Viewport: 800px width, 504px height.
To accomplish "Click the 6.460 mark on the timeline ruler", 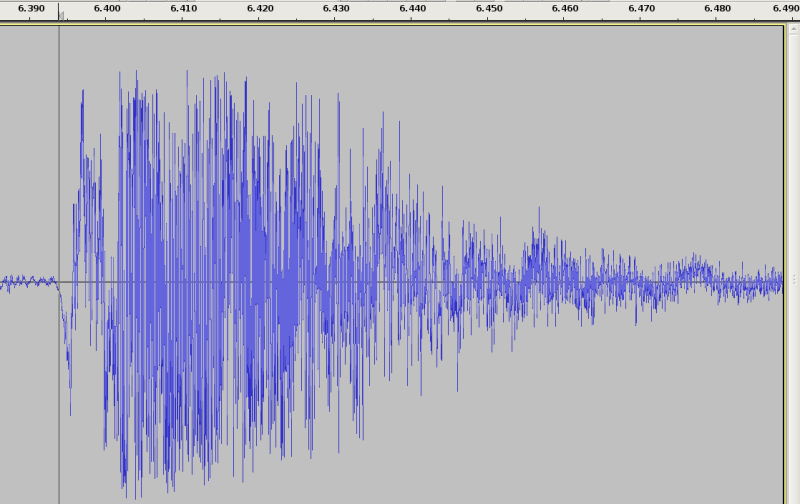I will 565,8.
